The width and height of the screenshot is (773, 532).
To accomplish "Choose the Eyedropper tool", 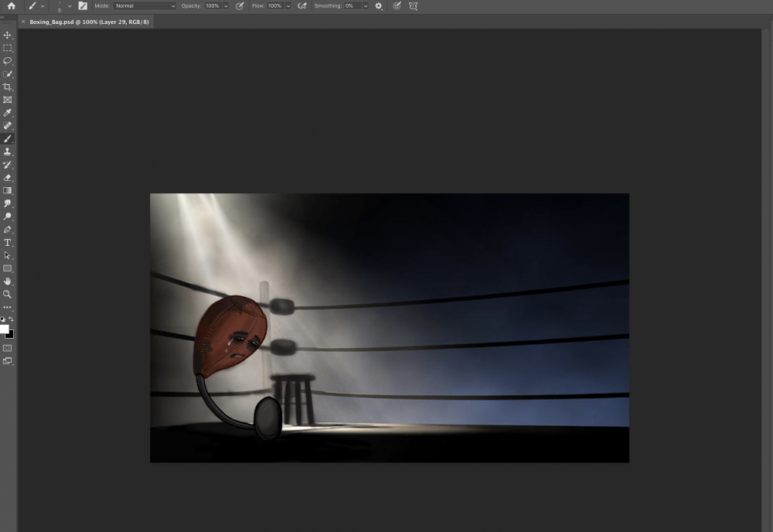I will (8, 113).
